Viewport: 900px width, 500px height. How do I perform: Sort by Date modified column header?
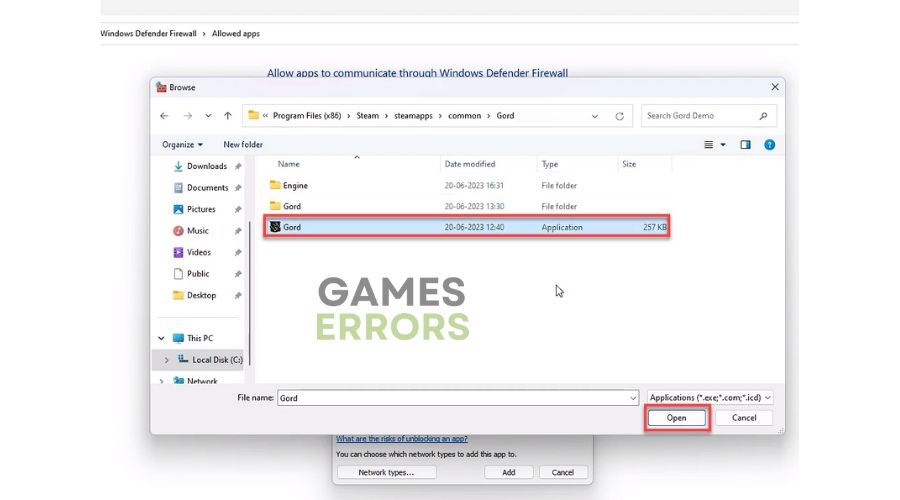pos(470,164)
